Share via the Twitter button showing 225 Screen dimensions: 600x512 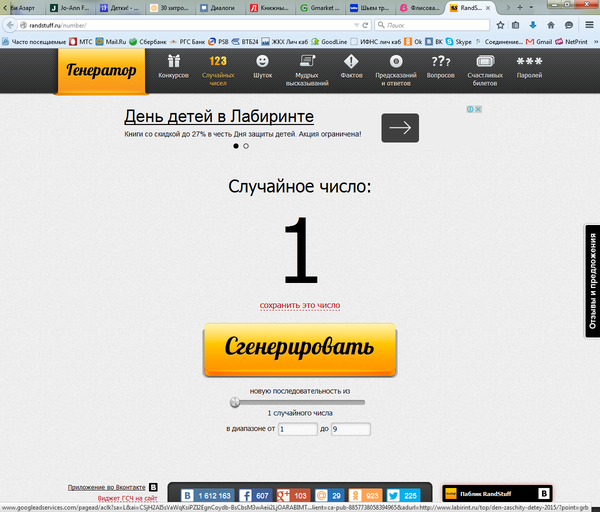pos(401,495)
